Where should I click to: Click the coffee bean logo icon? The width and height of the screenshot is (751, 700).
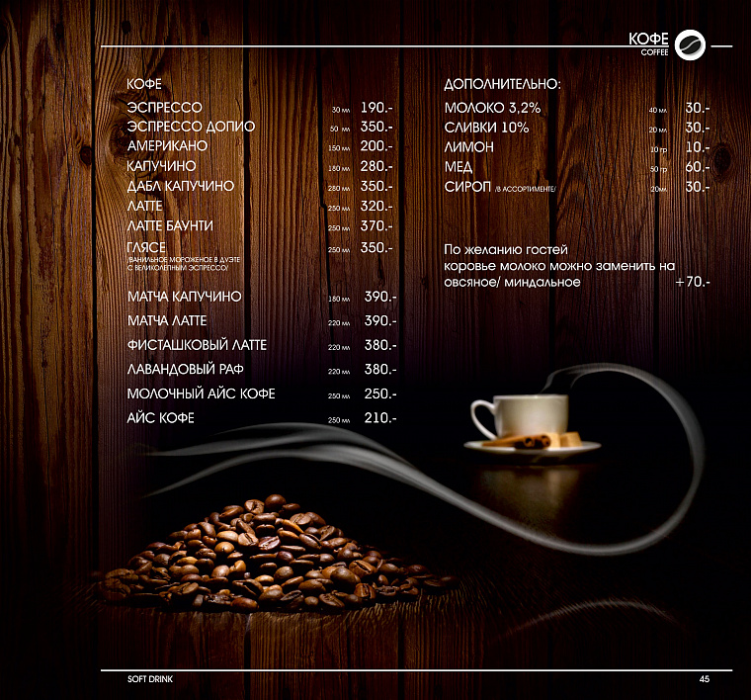pyautogui.click(x=690, y=44)
